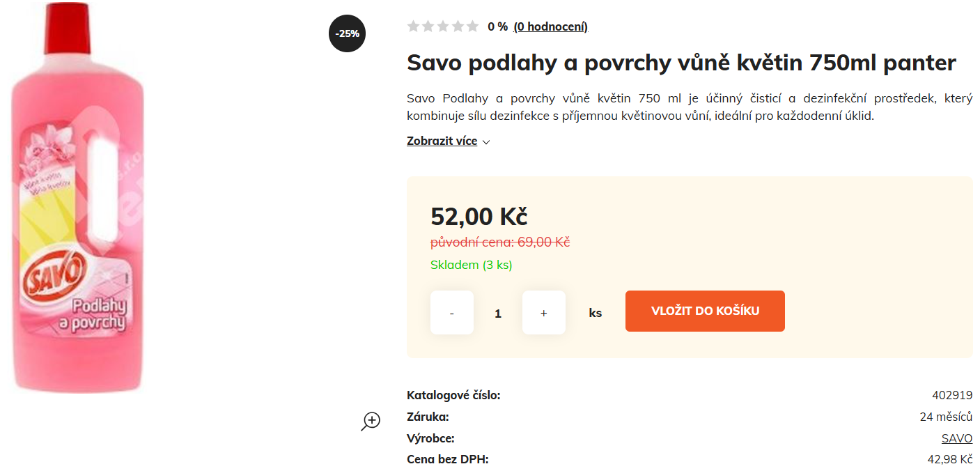Click the 52,00 Kč price

[479, 217]
